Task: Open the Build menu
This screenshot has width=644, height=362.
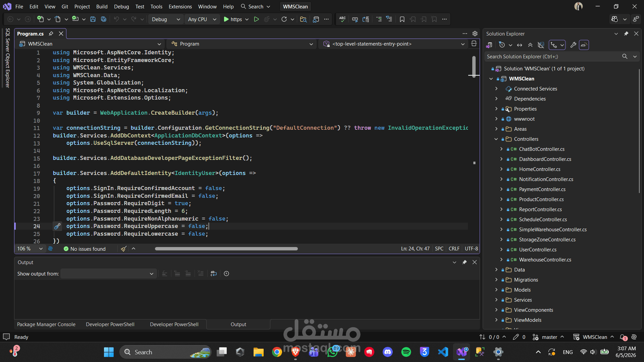Action: click(x=102, y=6)
